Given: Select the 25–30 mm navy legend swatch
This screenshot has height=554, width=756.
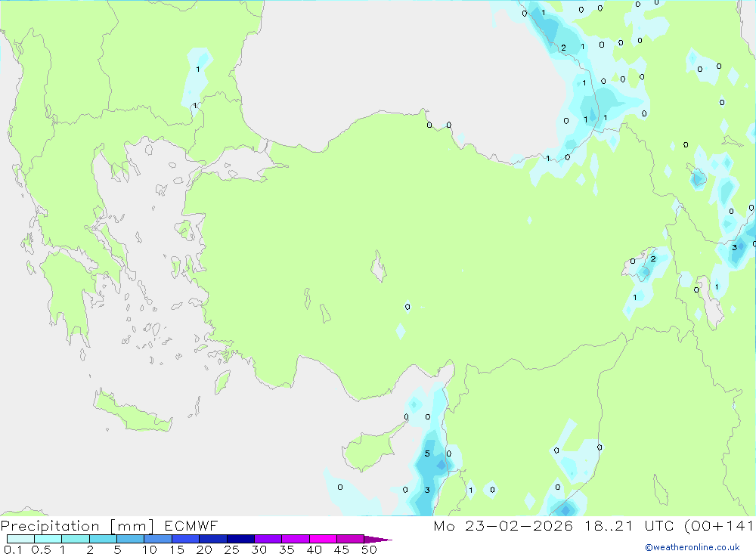Looking at the screenshot, I should (240, 539).
